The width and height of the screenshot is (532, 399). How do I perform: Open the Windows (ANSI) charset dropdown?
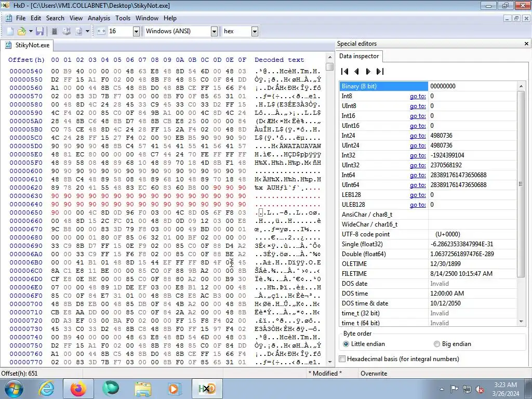tap(214, 32)
